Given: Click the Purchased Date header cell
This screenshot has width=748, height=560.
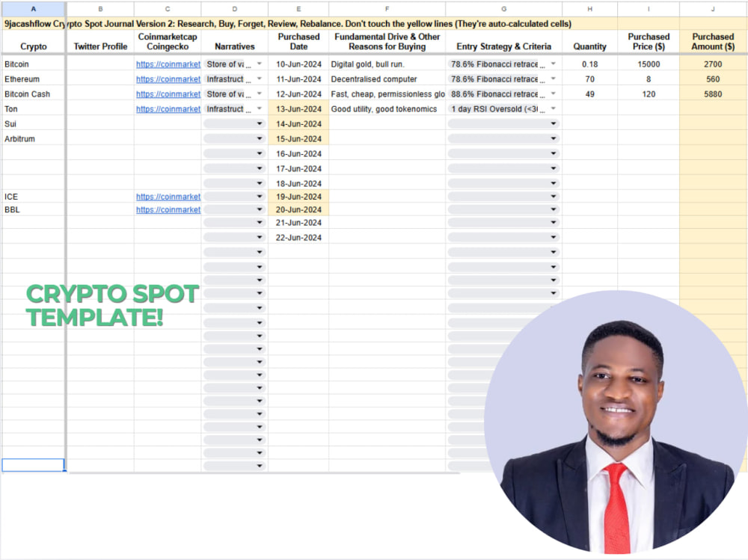Looking at the screenshot, I should tap(298, 42).
